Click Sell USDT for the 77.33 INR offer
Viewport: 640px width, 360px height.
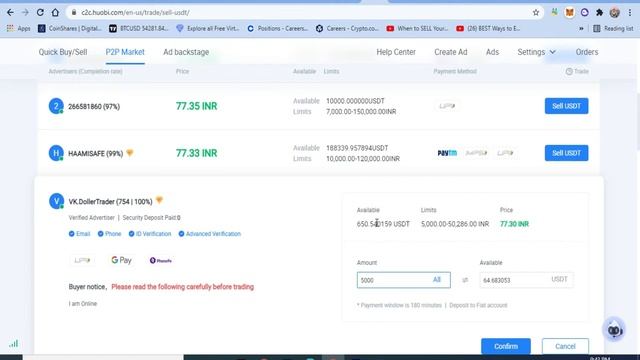[566, 153]
